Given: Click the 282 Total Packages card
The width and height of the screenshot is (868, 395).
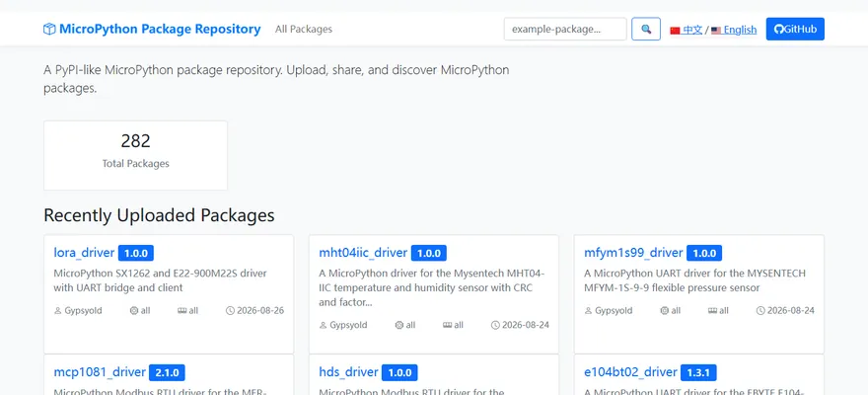Looking at the screenshot, I should (136, 156).
